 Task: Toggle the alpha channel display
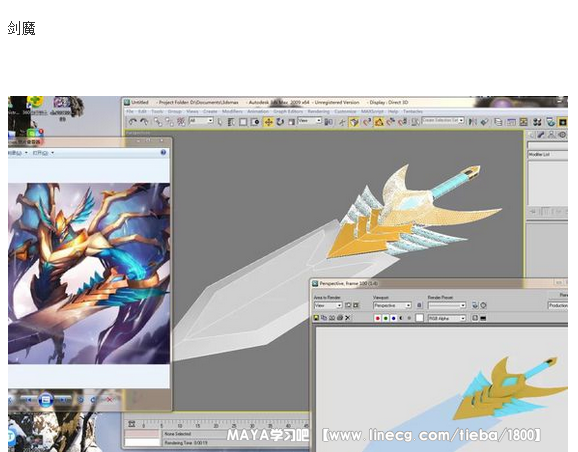click(x=401, y=318)
